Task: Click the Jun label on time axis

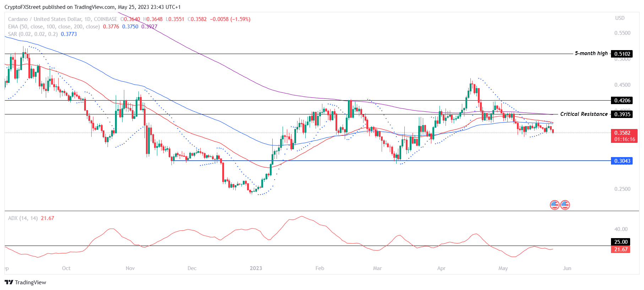Action: pyautogui.click(x=567, y=268)
